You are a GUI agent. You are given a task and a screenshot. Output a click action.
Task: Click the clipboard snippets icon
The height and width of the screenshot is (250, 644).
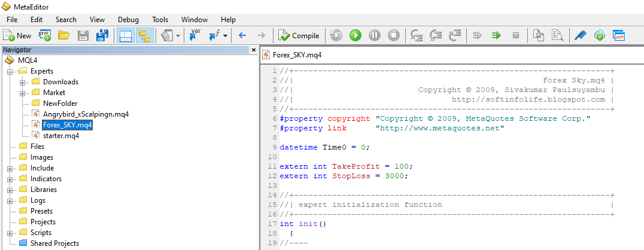(167, 36)
